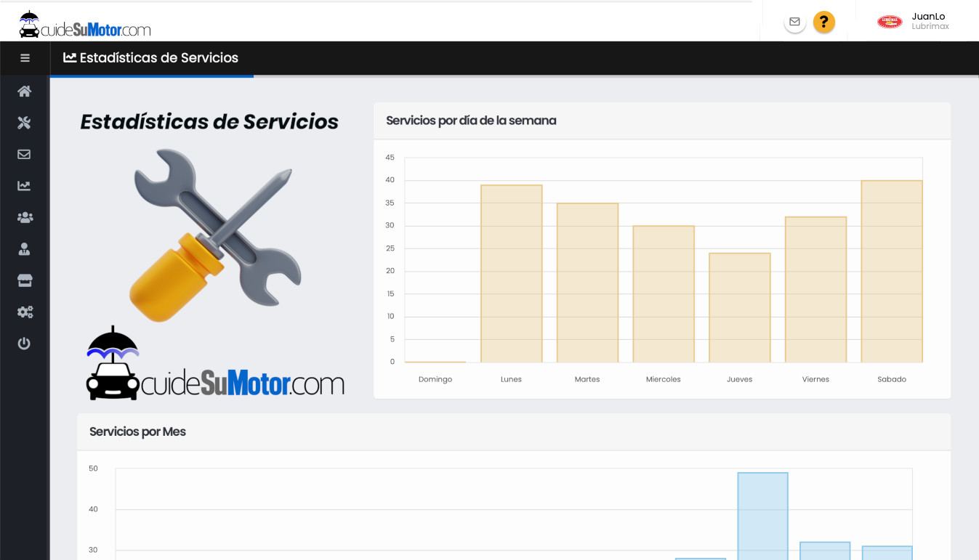The width and height of the screenshot is (979, 560).
Task: Click the power logout sidebar icon
Action: (x=25, y=344)
